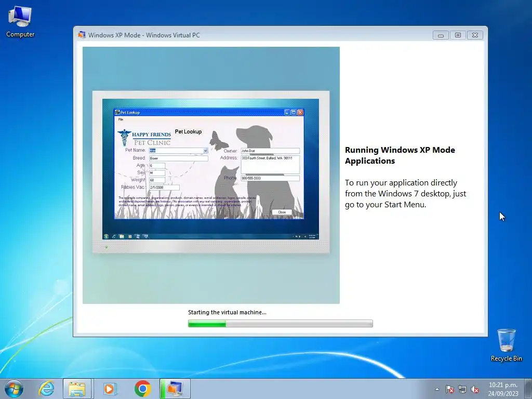Click the 'Windows XP Mode - Windows Virtual PC' title
The image size is (532, 399).
pyautogui.click(x=144, y=35)
